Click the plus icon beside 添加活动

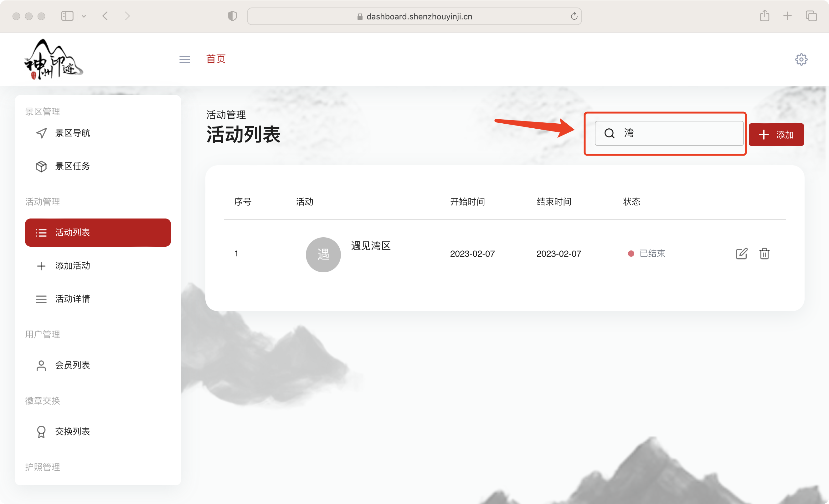pos(41,266)
